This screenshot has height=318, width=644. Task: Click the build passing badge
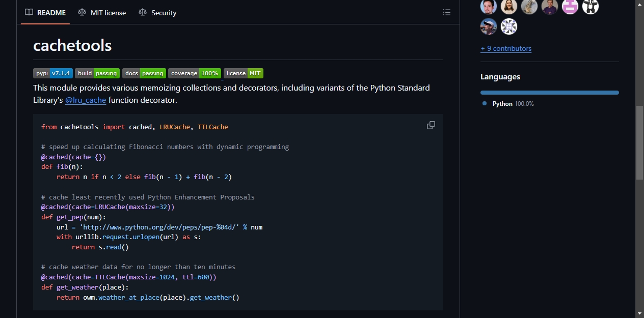(x=97, y=73)
